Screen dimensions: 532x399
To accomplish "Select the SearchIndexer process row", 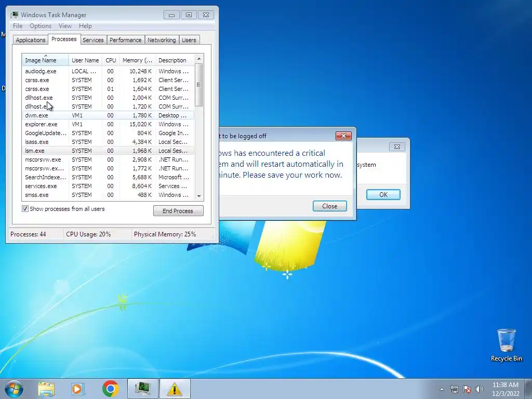I will 108,177.
